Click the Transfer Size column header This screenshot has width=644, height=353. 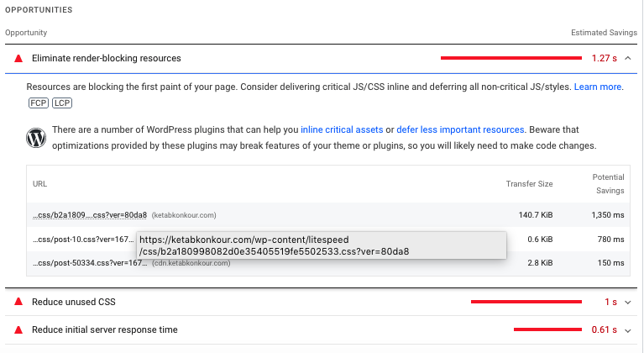click(529, 184)
